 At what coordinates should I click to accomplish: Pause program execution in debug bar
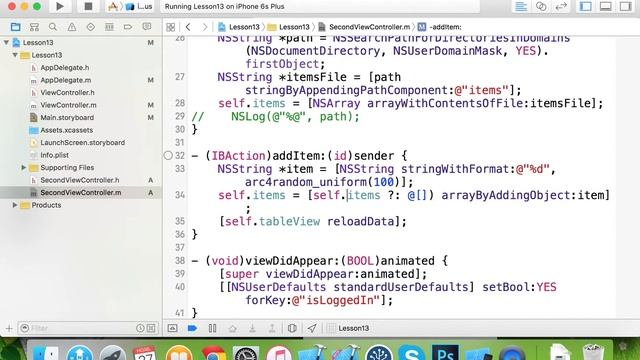point(212,328)
